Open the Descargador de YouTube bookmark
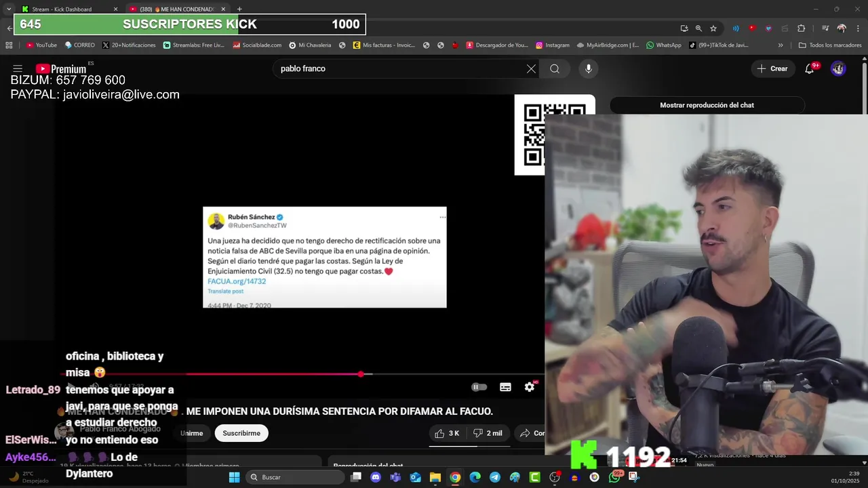868x488 pixels. coord(496,45)
